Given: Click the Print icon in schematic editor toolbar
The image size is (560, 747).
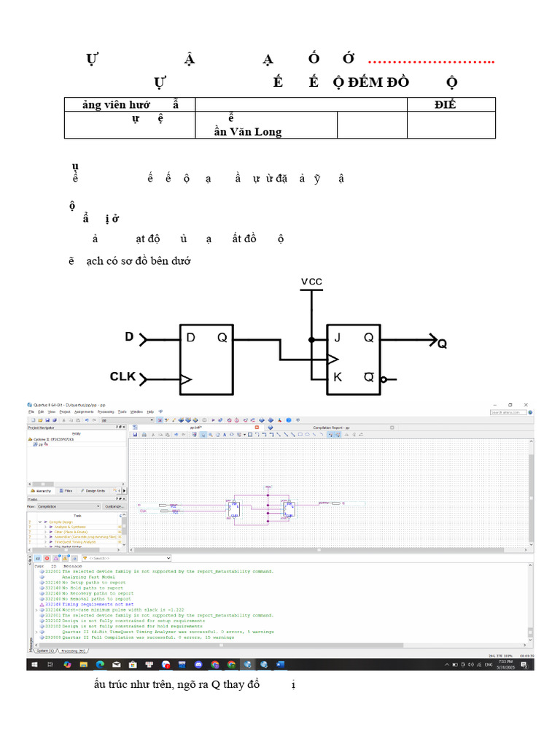Looking at the screenshot, I should tap(144, 435).
